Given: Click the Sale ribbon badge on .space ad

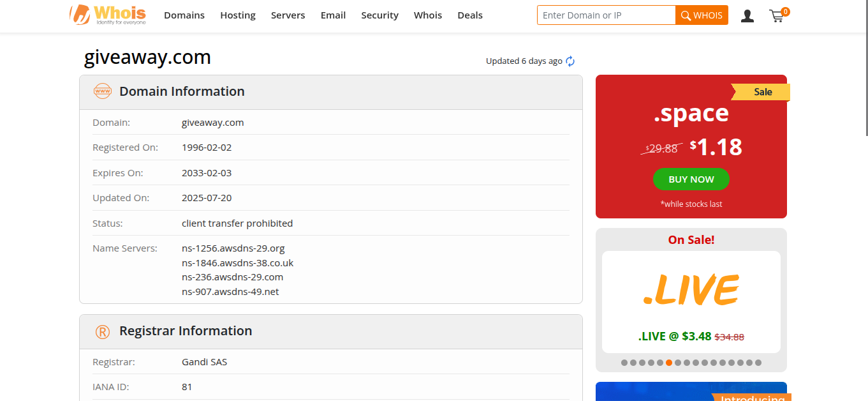Looking at the screenshot, I should click(x=762, y=92).
